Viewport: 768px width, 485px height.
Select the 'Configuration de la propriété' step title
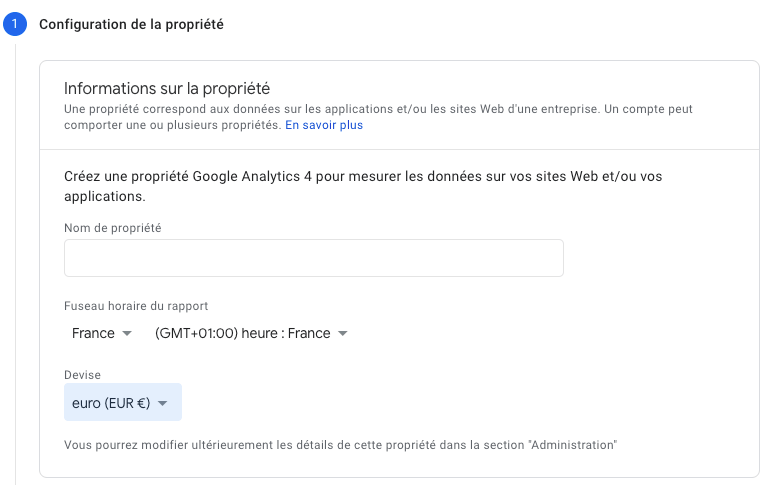[131, 24]
